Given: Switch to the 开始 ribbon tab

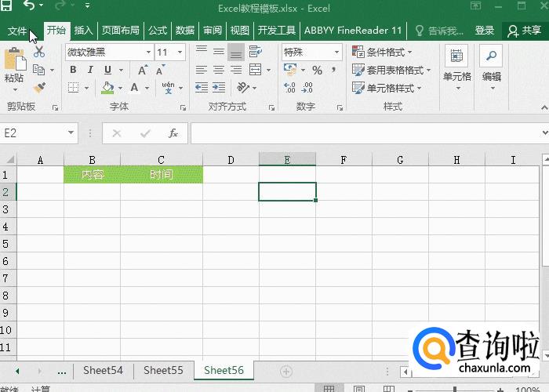Looking at the screenshot, I should point(56,30).
